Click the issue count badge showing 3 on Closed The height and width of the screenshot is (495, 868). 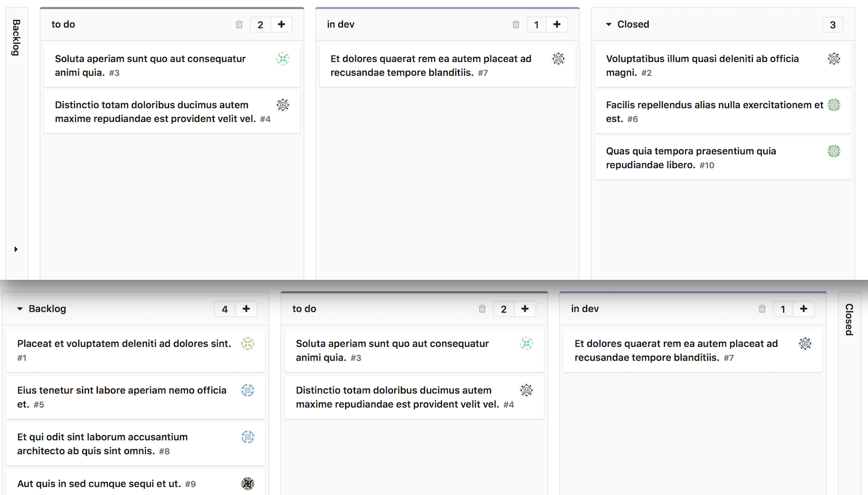(832, 24)
